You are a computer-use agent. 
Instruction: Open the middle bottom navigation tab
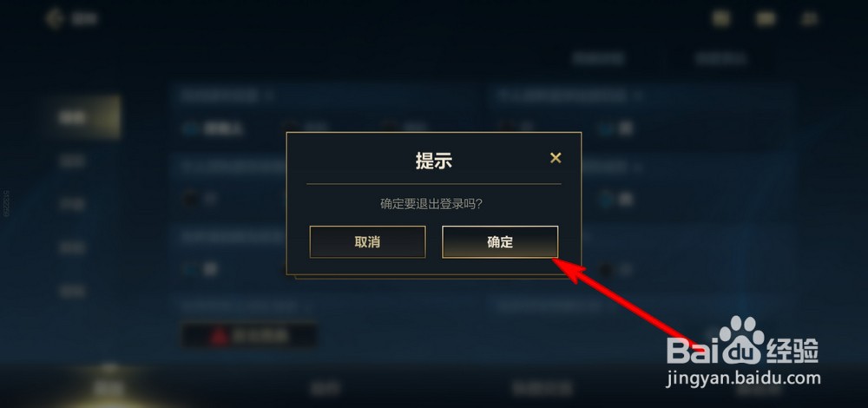click(x=325, y=389)
